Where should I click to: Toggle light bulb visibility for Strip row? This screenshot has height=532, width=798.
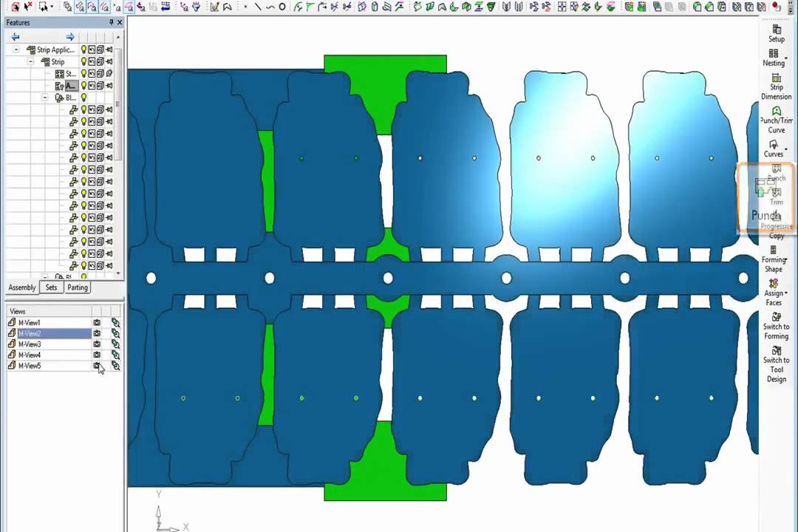click(x=83, y=61)
